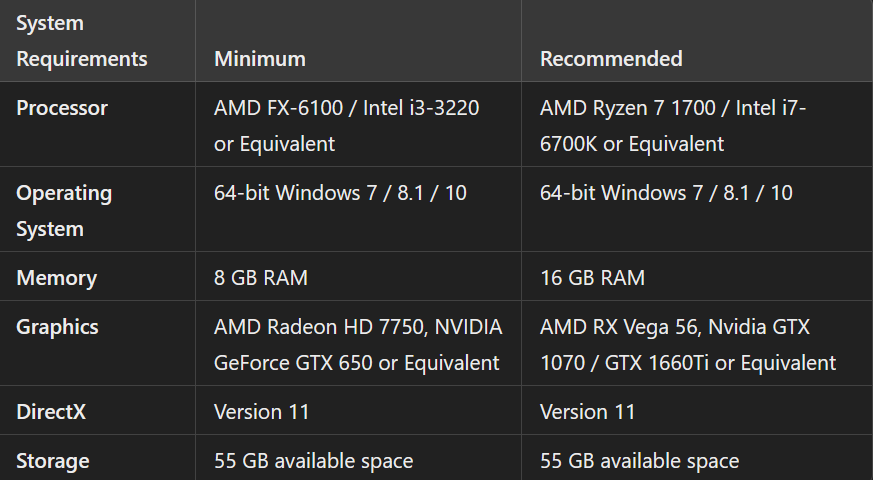Select the AMD Radeon HD 7750 graphics cell

pyautogui.click(x=358, y=344)
